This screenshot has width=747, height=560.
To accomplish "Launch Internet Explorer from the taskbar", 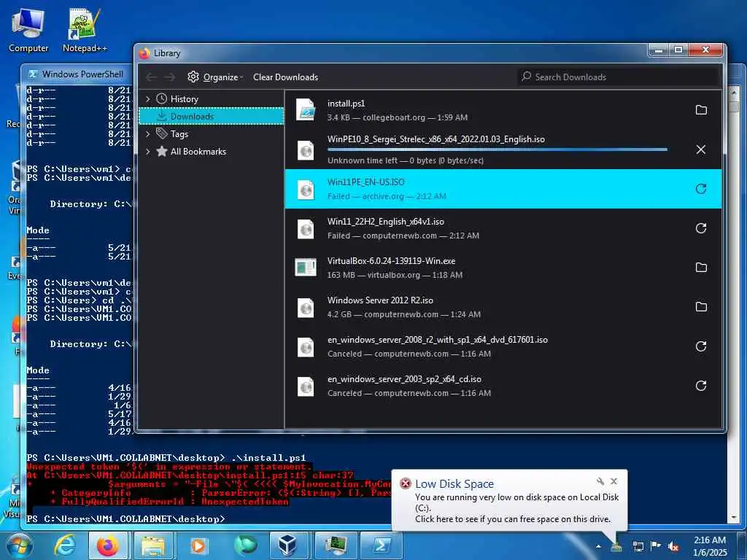I will [x=65, y=546].
